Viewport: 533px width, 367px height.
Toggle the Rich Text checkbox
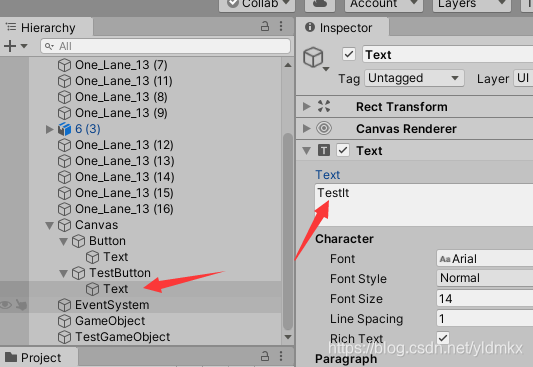[443, 338]
